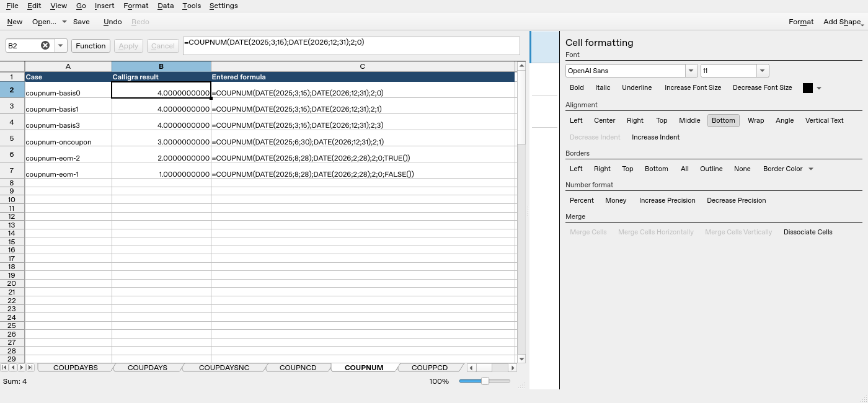Clear the cell reference box text
This screenshot has height=403, width=868.
pos(45,45)
